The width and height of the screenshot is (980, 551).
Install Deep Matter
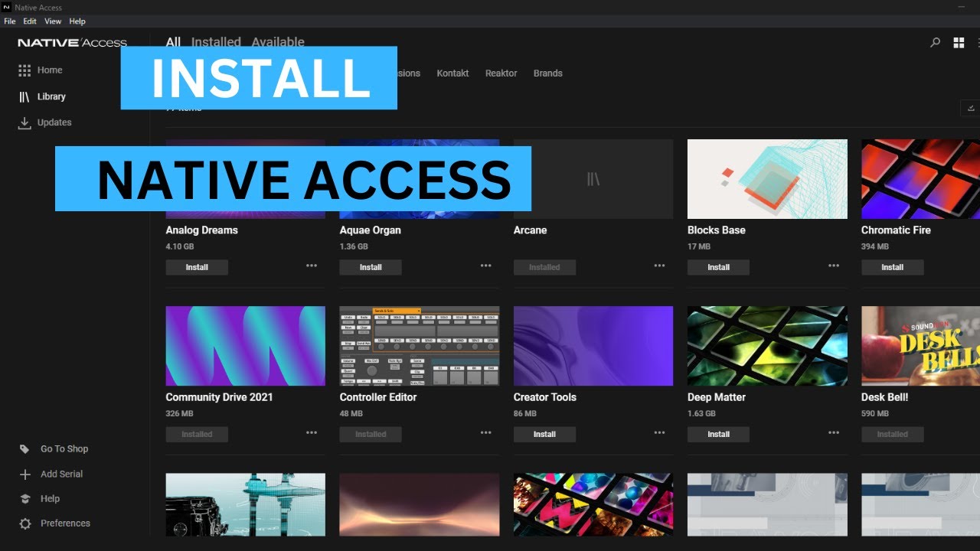click(718, 434)
